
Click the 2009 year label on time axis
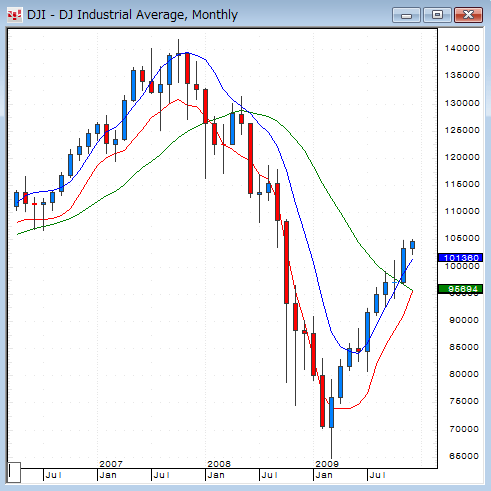[327, 464]
